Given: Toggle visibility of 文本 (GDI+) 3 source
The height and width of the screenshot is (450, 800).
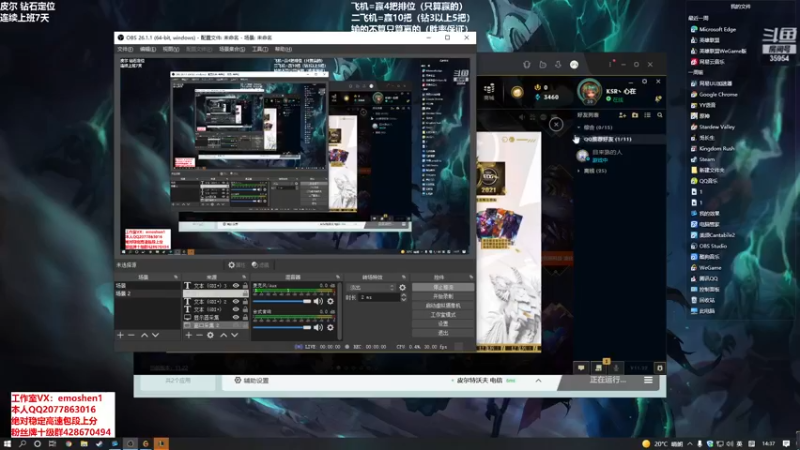Looking at the screenshot, I should coord(236,286).
